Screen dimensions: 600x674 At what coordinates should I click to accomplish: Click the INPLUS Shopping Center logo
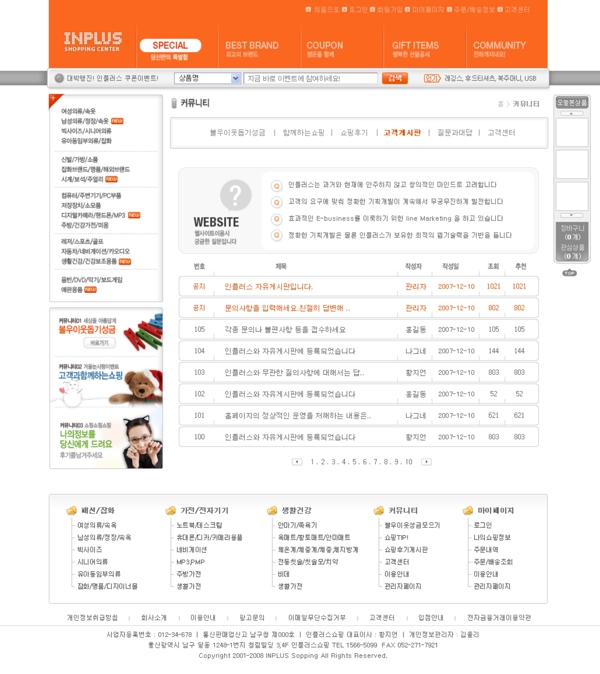pyautogui.click(x=93, y=42)
